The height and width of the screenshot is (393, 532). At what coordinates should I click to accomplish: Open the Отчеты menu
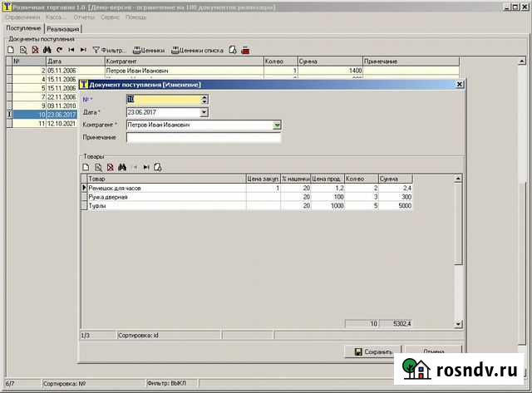pos(83,17)
